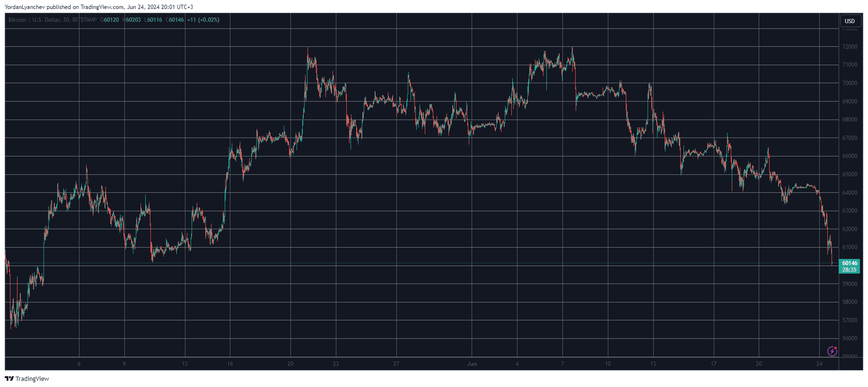Click the 70000 price axis label
The image size is (868, 387).
(850, 83)
